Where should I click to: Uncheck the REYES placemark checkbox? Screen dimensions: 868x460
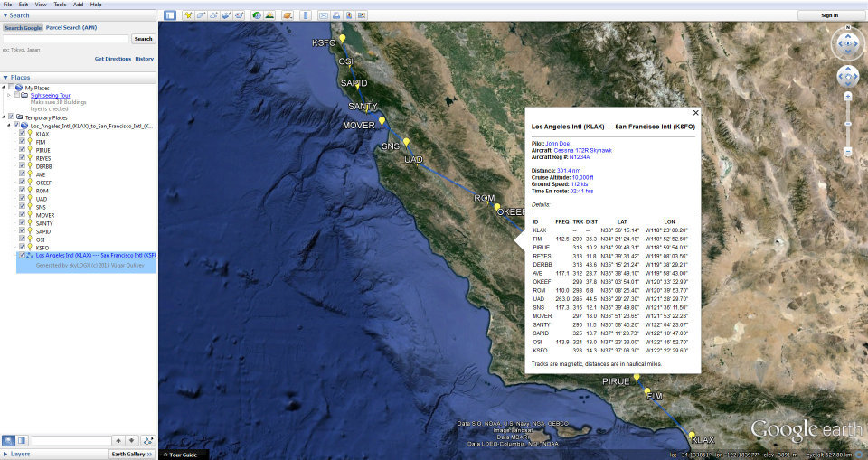point(22,158)
